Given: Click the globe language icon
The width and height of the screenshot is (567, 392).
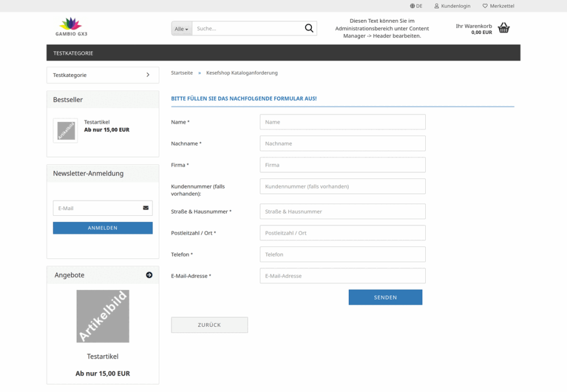Looking at the screenshot, I should pos(412,6).
